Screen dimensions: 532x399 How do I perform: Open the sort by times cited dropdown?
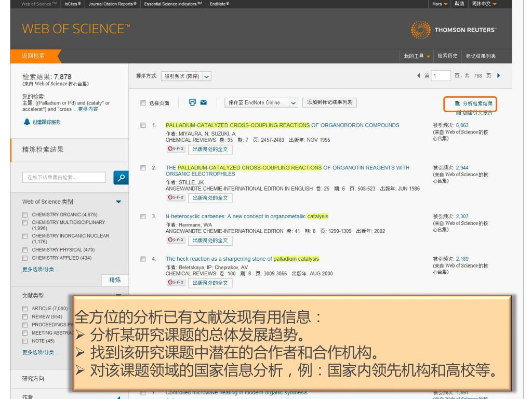point(186,76)
